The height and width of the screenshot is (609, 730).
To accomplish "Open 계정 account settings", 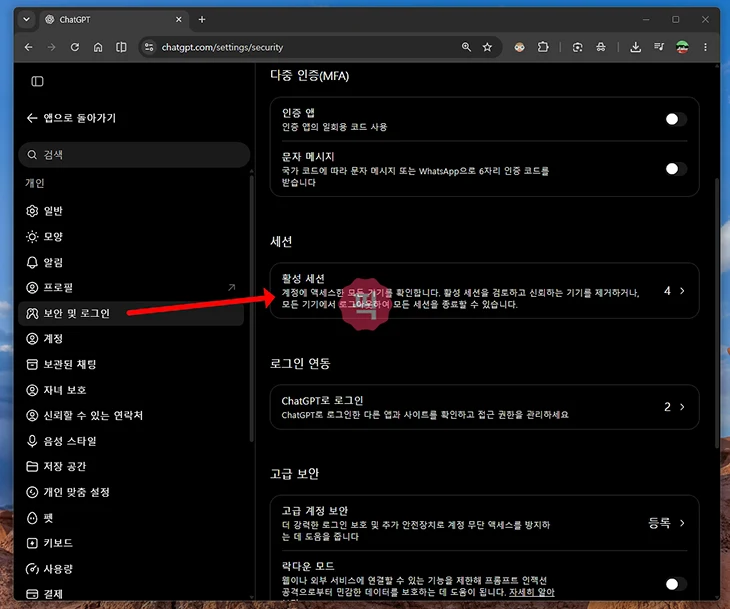I will pyautogui.click(x=131, y=338).
